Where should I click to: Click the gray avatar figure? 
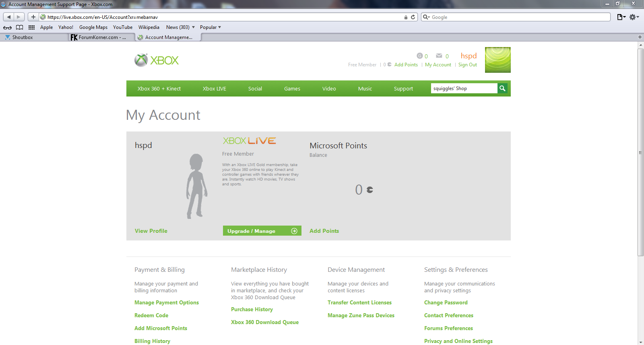click(x=196, y=186)
